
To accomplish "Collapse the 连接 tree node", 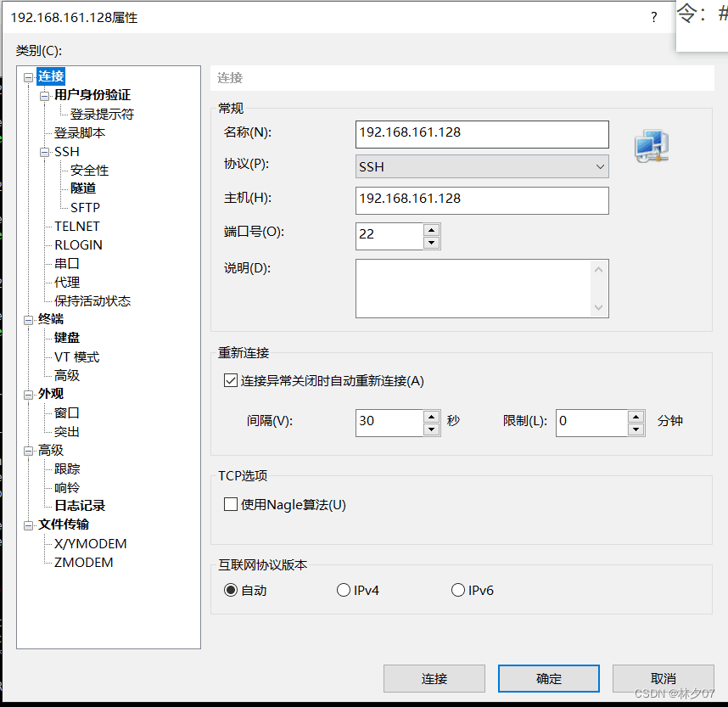I will 29,77.
